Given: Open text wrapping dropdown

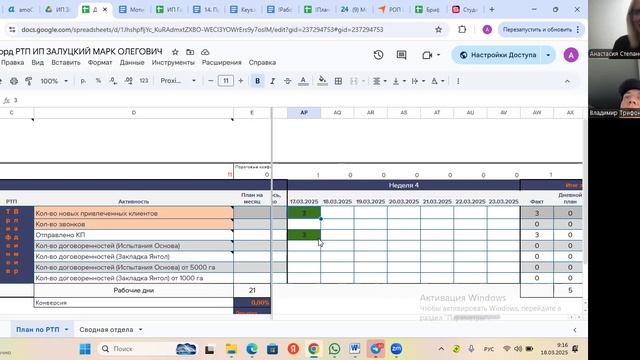Looking at the screenshot, I should click(418, 81).
